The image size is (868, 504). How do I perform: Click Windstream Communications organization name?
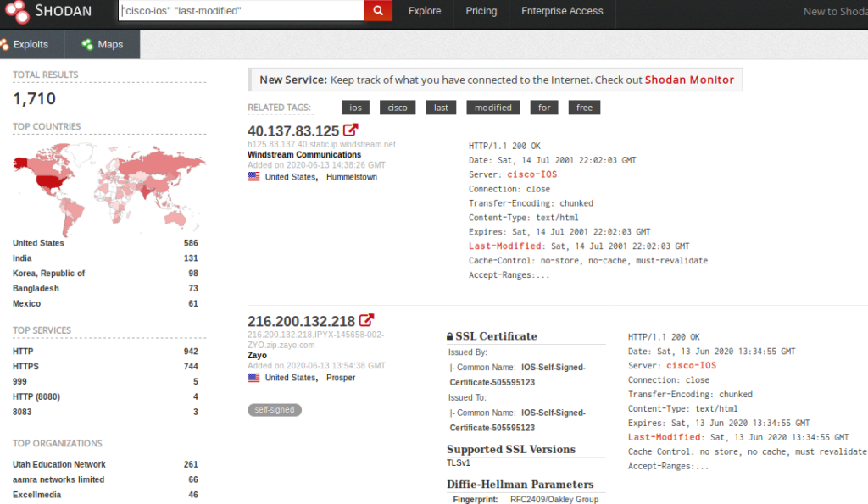coord(304,154)
